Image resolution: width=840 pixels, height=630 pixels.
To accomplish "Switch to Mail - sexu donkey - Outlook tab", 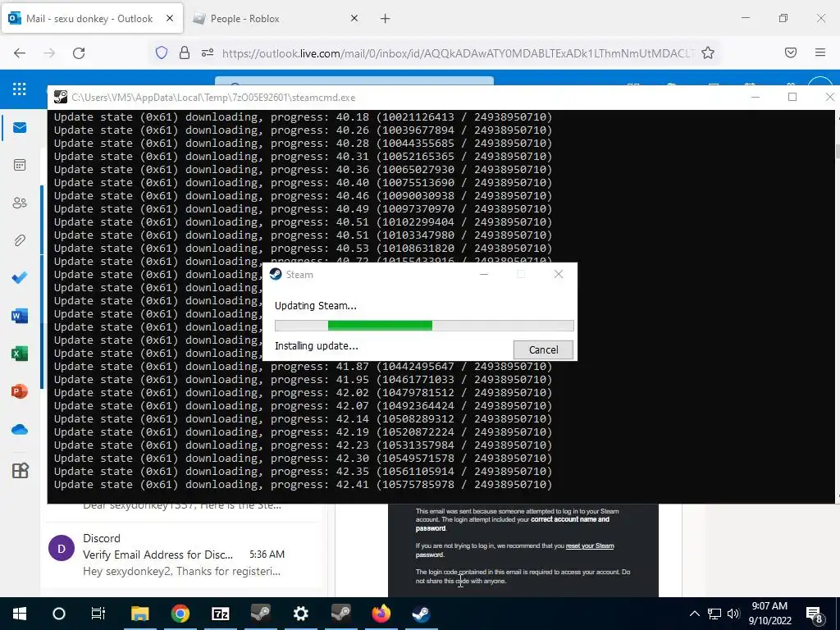I will click(92, 19).
